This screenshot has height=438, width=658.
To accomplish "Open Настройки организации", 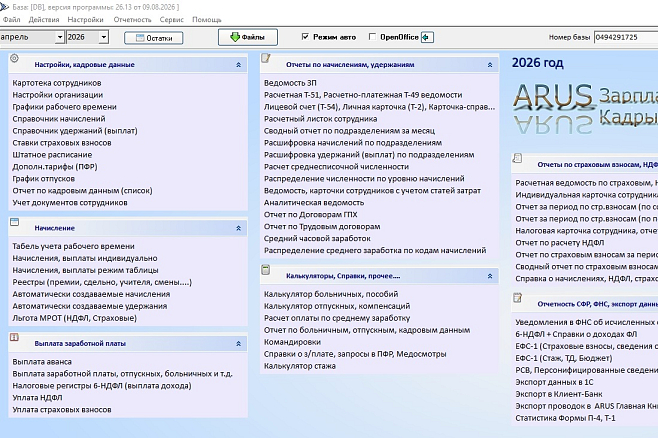I will point(57,95).
